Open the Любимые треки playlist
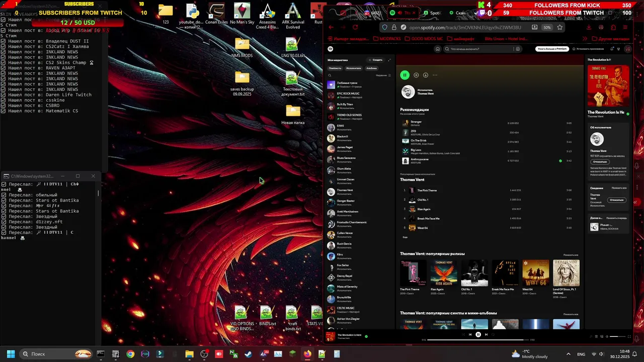 click(x=359, y=84)
